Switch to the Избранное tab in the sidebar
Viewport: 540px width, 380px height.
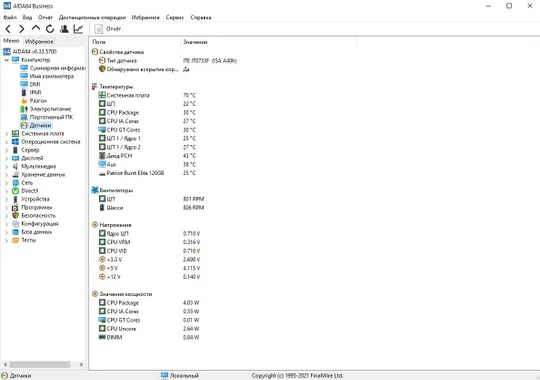(39, 41)
